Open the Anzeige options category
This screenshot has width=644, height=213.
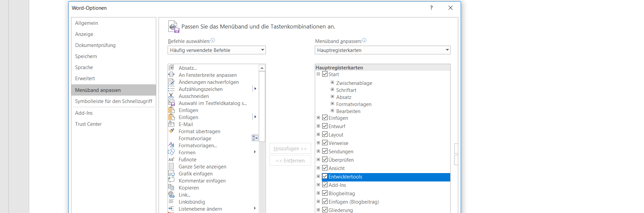click(114, 34)
